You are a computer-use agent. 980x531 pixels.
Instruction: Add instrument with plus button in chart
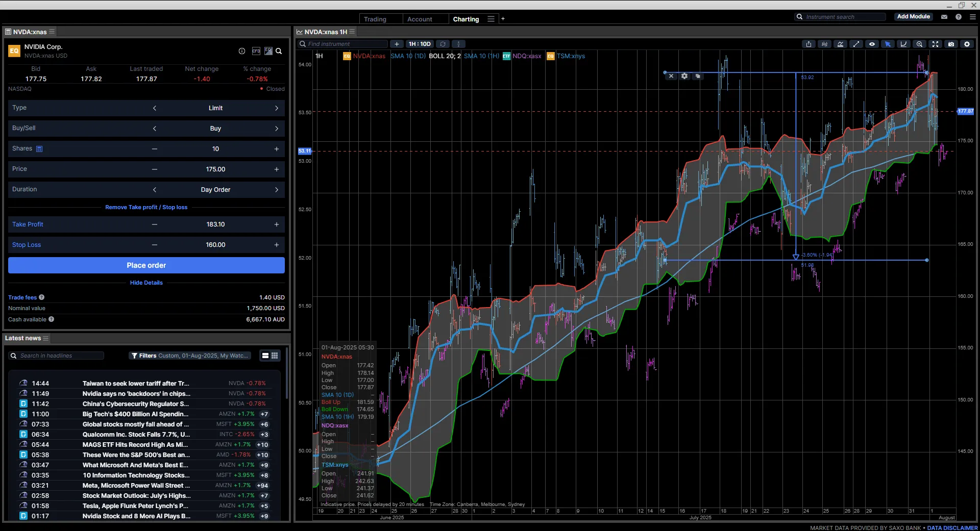pyautogui.click(x=397, y=44)
